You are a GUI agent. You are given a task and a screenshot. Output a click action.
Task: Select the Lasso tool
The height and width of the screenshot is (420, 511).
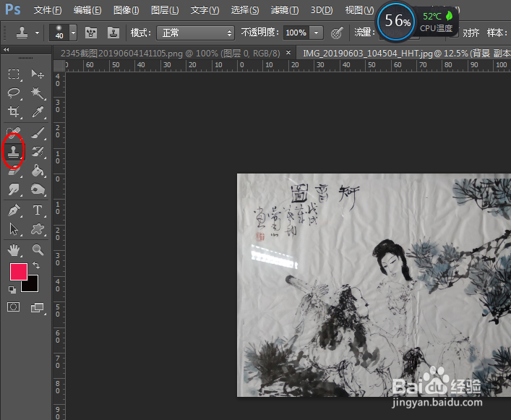pos(14,93)
